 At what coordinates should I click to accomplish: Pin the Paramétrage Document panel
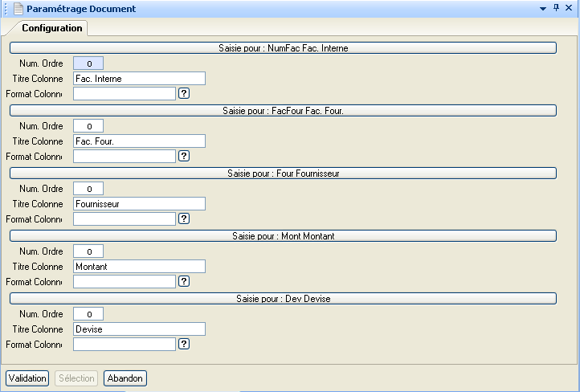click(556, 8)
